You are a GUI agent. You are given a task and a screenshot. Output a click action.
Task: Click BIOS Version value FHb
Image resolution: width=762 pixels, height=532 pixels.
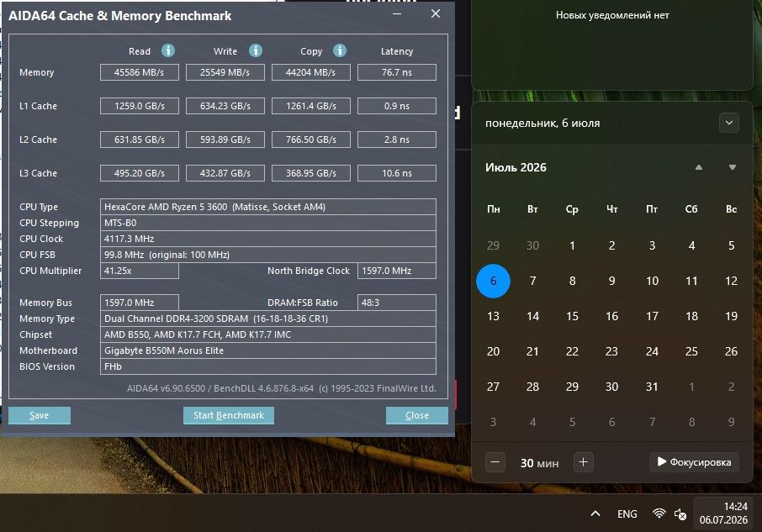[x=267, y=366]
